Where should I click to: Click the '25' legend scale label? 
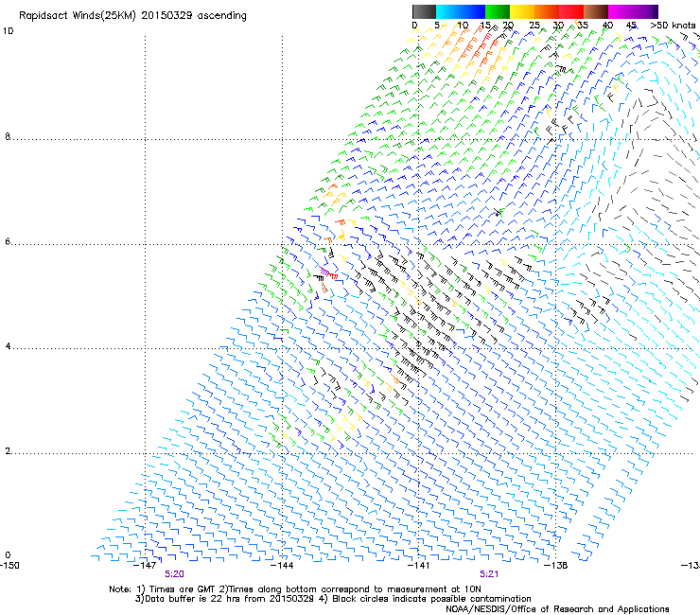[x=534, y=25]
